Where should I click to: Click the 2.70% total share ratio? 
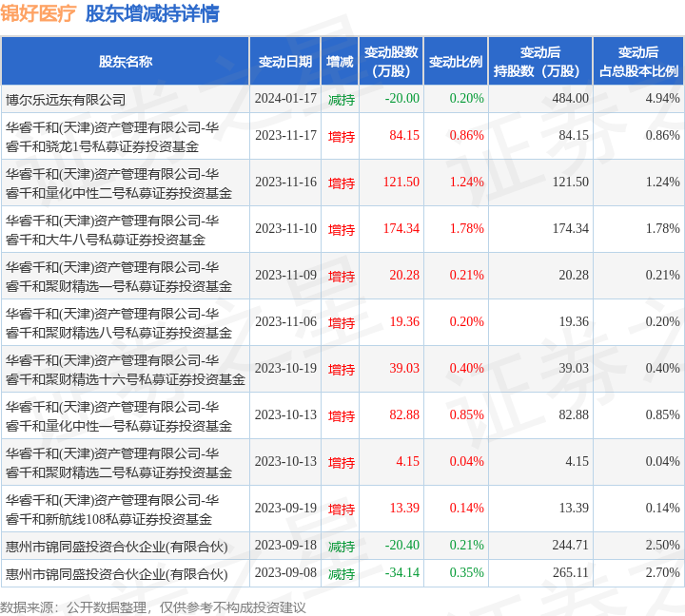point(663,574)
